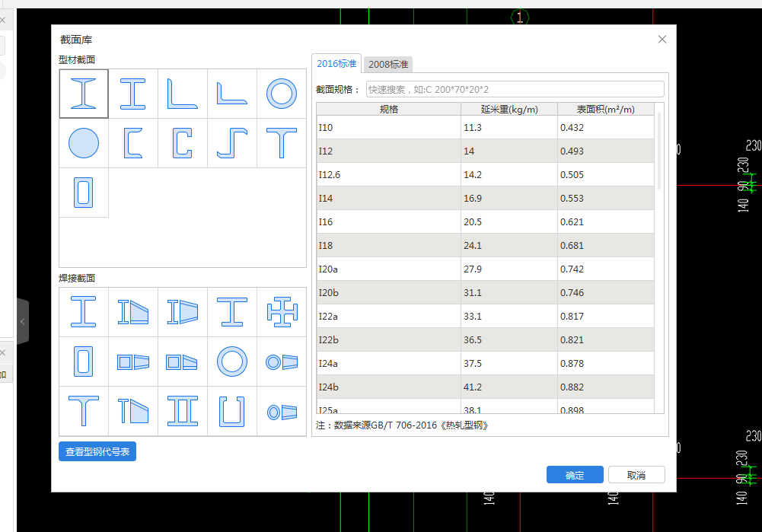
Task: Select the I14 row
Action: pos(486,198)
